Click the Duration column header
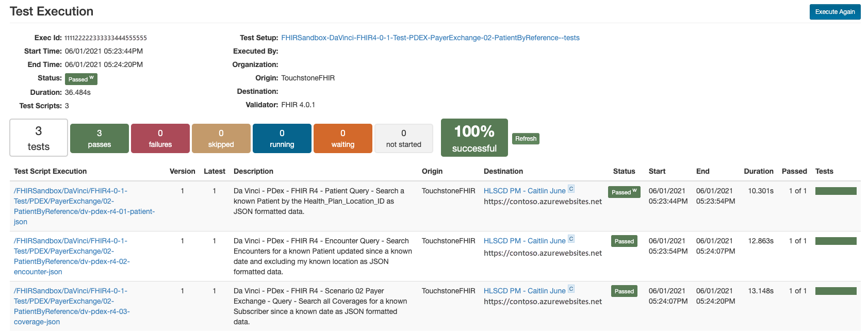The height and width of the screenshot is (332, 868). pyautogui.click(x=758, y=171)
